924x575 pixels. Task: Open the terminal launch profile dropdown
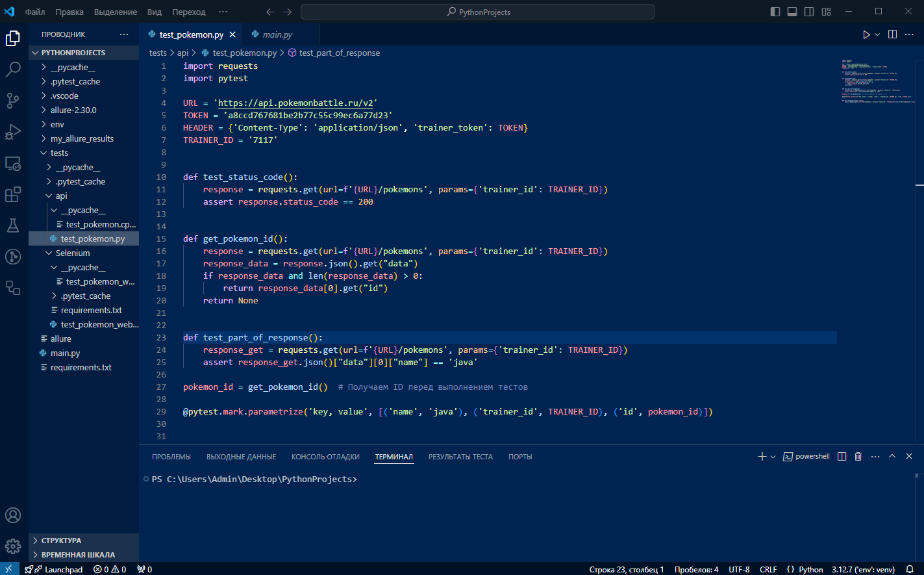(x=773, y=457)
